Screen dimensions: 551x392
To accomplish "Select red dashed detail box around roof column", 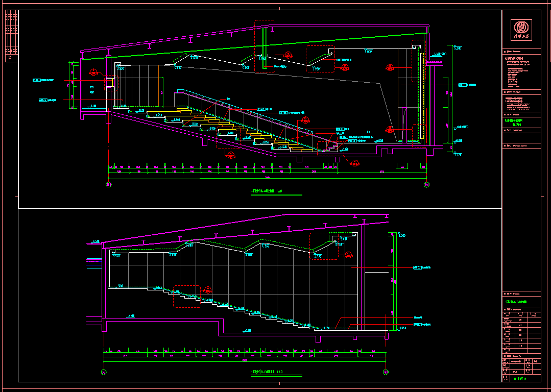I will coord(265,46).
